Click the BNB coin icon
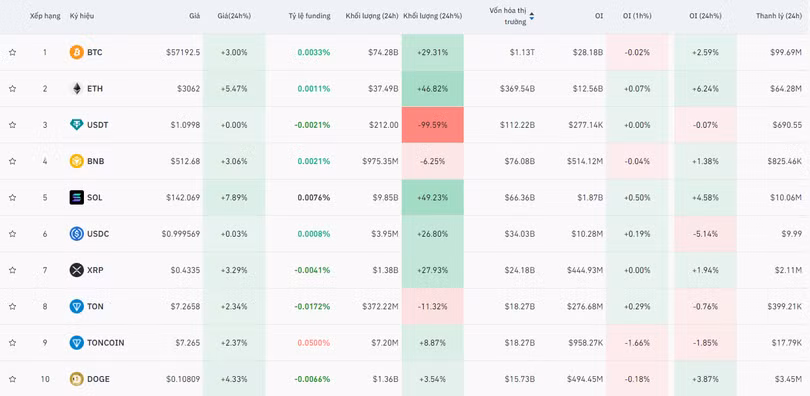Viewport: 810px width, 396px height. click(x=76, y=161)
